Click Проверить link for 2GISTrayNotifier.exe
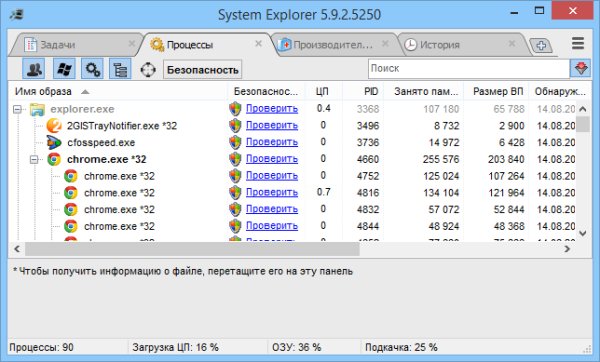The height and width of the screenshot is (362, 600). coord(272,126)
